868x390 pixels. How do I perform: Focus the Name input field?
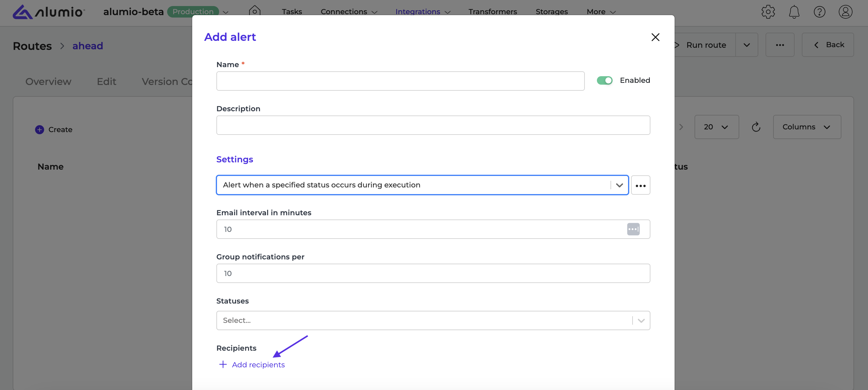(400, 81)
